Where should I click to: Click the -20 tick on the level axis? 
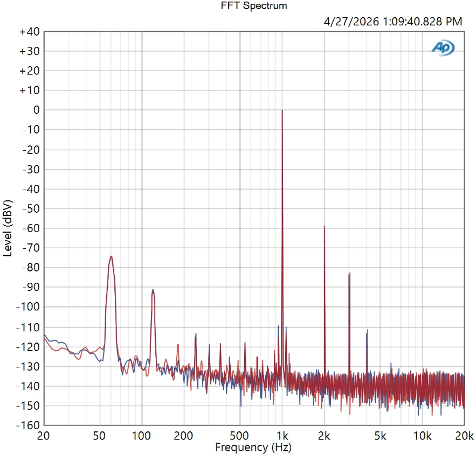(31, 150)
